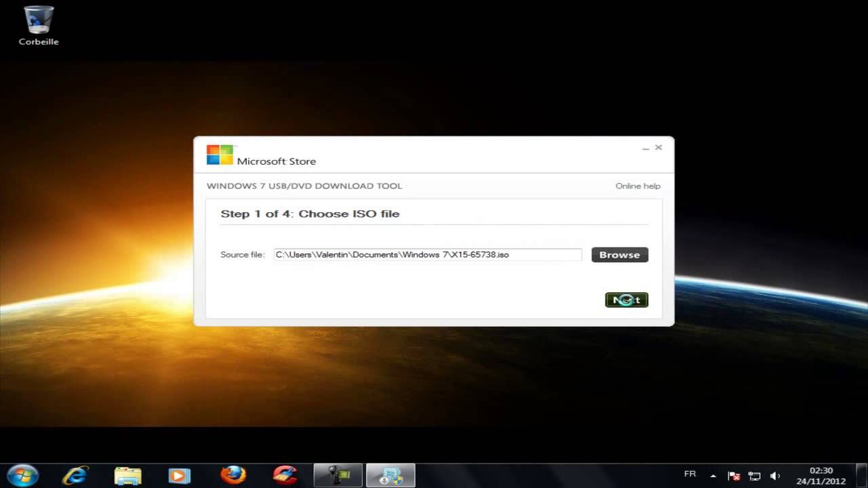Launch Internet Explorer from the taskbar
Screen dimensions: 868x488
(75, 475)
